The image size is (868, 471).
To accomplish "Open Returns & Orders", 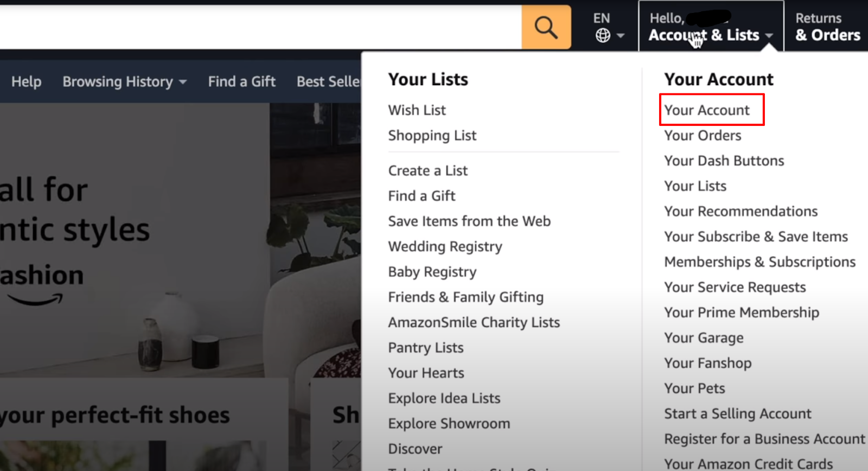I will click(827, 27).
